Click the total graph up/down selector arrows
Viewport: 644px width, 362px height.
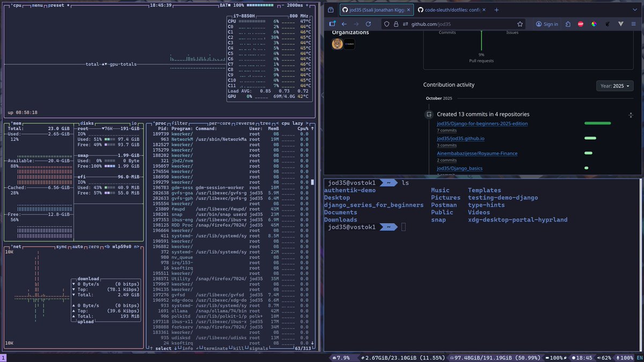[x=105, y=64]
